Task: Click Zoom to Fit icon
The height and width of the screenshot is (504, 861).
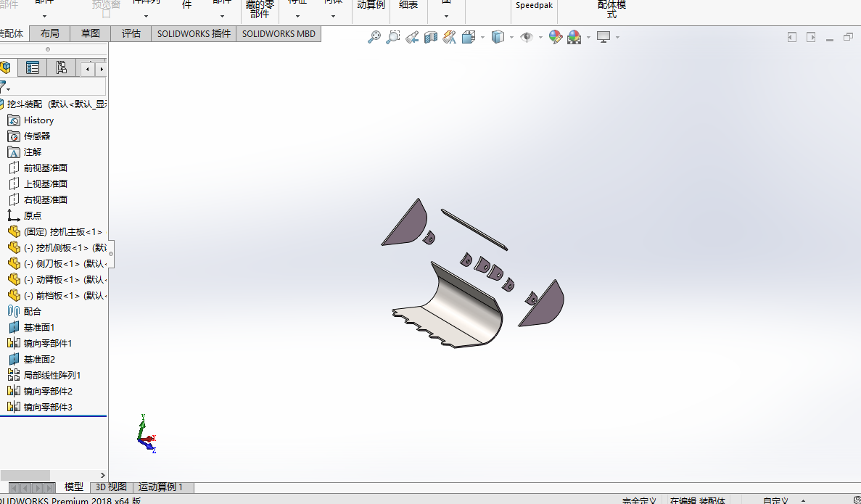Action: point(374,37)
